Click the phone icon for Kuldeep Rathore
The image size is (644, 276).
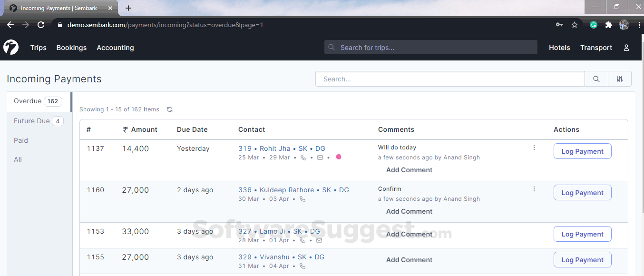[302, 199]
